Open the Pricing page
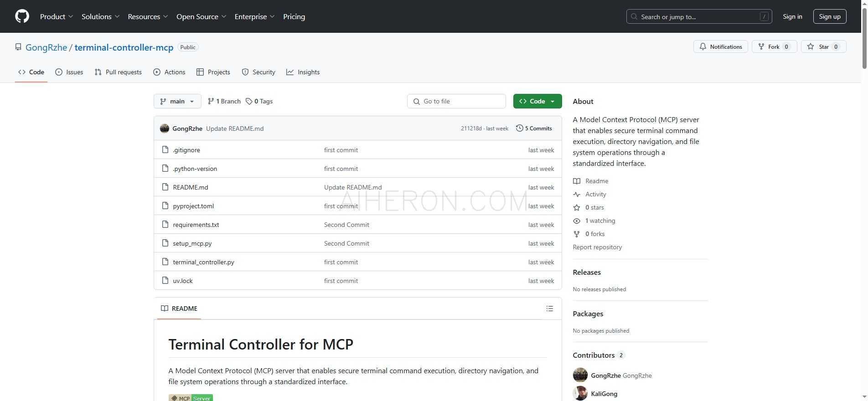868x401 pixels. click(294, 16)
